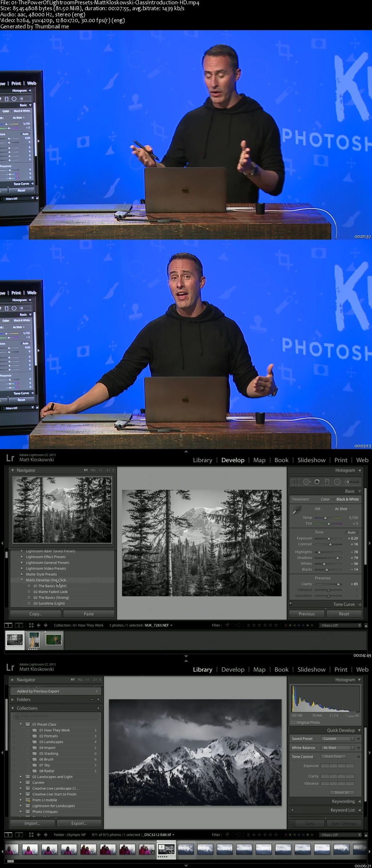Click the Clarity slider handle
This screenshot has height=868, width=372.
(338, 584)
